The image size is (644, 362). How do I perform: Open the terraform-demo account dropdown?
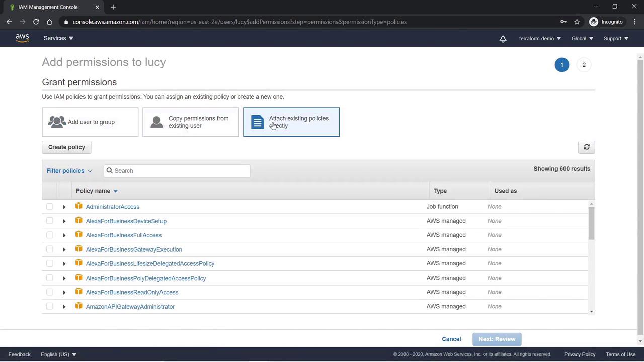click(x=539, y=38)
